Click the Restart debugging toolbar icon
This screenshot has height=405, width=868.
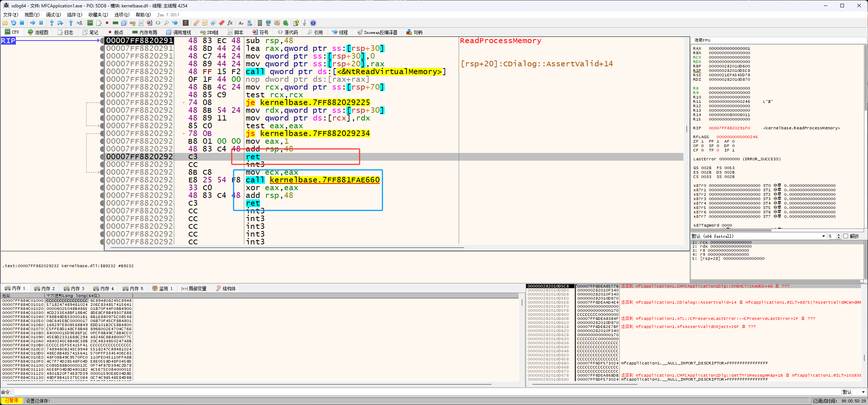tap(13, 23)
